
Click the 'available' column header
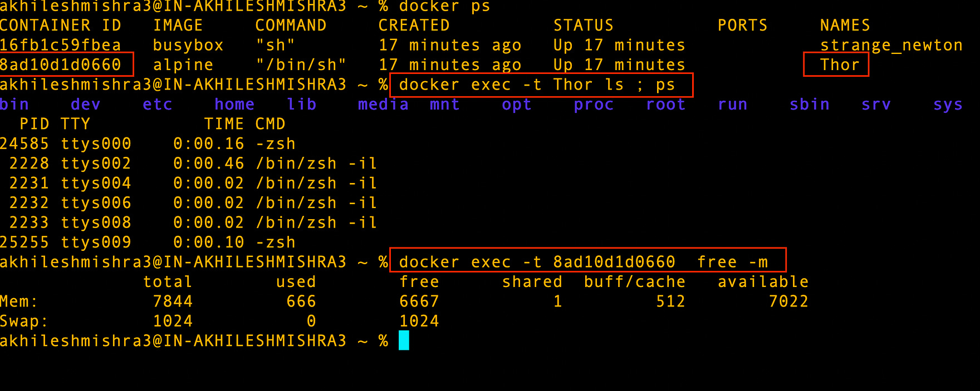(763, 282)
